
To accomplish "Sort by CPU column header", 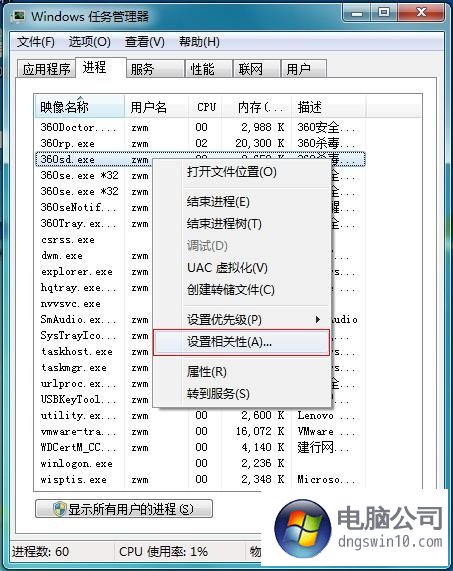I will click(x=205, y=107).
